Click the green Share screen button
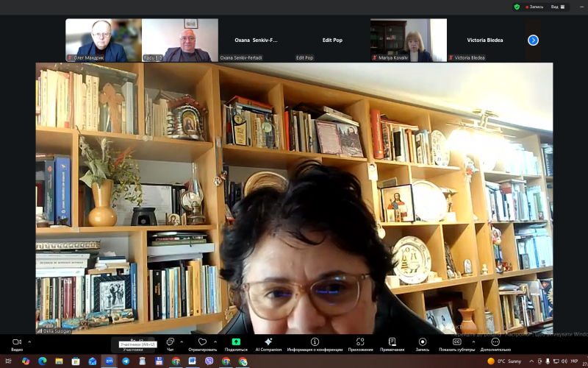This screenshot has width=588, height=368. pos(236,342)
